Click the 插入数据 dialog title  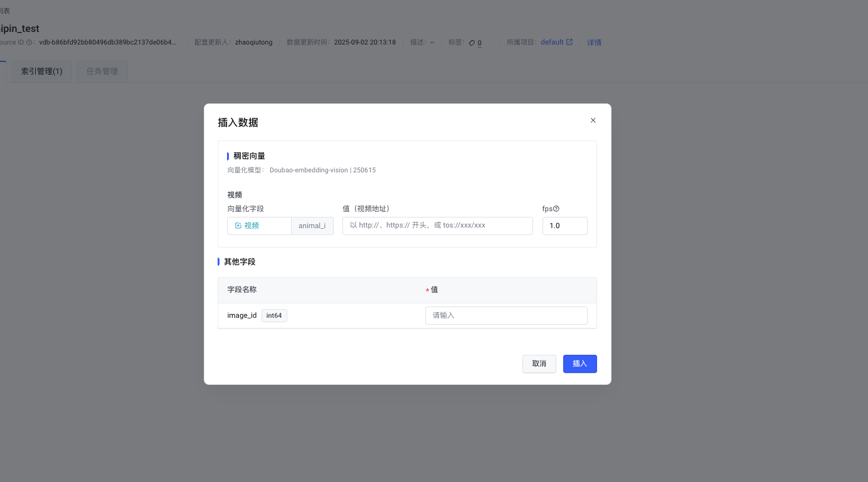coord(238,122)
